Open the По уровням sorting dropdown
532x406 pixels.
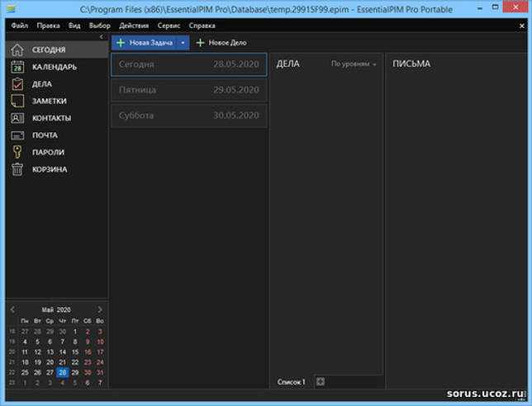pos(354,64)
